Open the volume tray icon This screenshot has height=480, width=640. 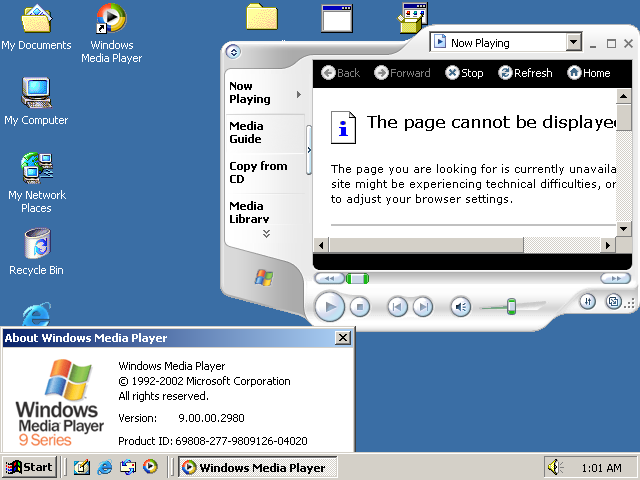click(x=555, y=467)
